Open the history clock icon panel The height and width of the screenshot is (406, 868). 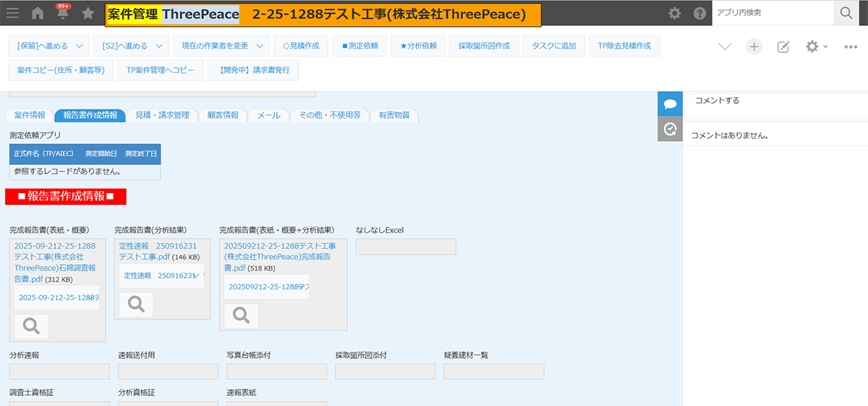pos(670,129)
